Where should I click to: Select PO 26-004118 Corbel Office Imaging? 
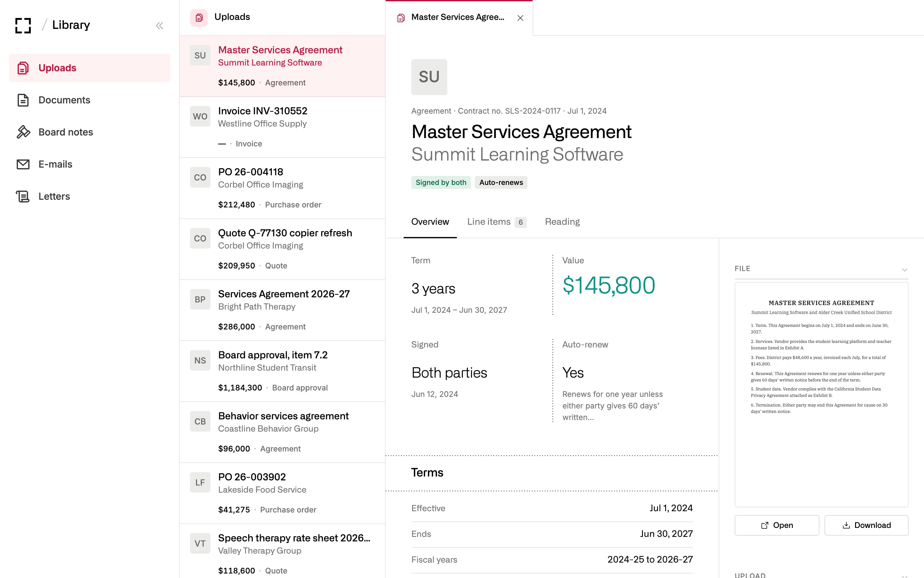coord(282,188)
